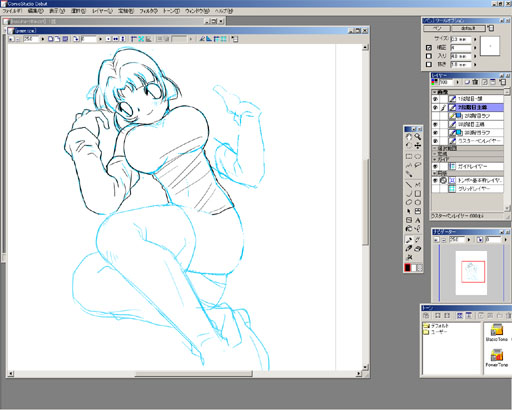This screenshot has height=410, width=512.
Task: Hide the selected 2段階目主線 layer eye
Action: [435, 107]
